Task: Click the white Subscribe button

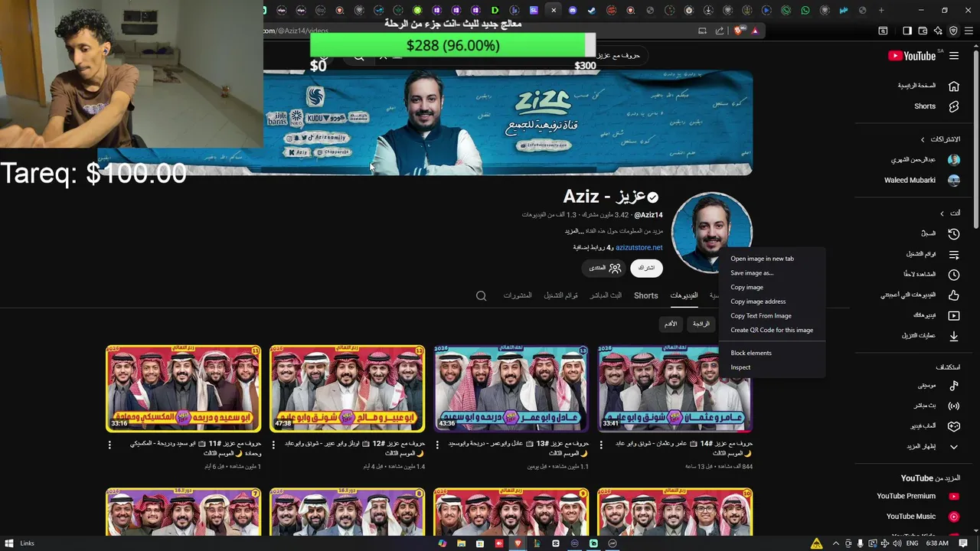Action: point(647,268)
